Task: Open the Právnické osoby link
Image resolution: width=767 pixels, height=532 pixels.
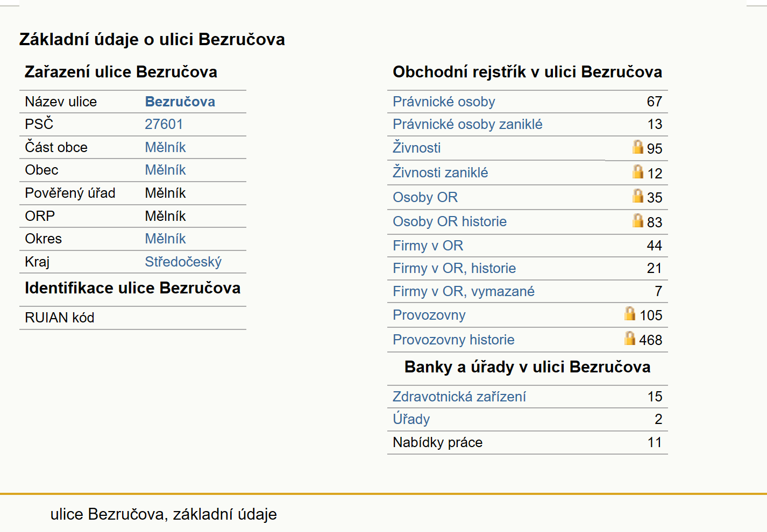Action: 444,102
